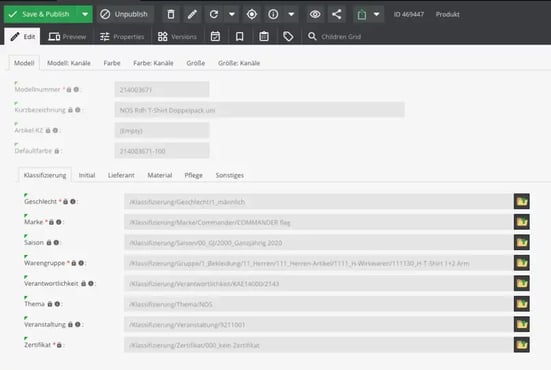Click the Kurzbezeichnung input field

tap(259, 110)
